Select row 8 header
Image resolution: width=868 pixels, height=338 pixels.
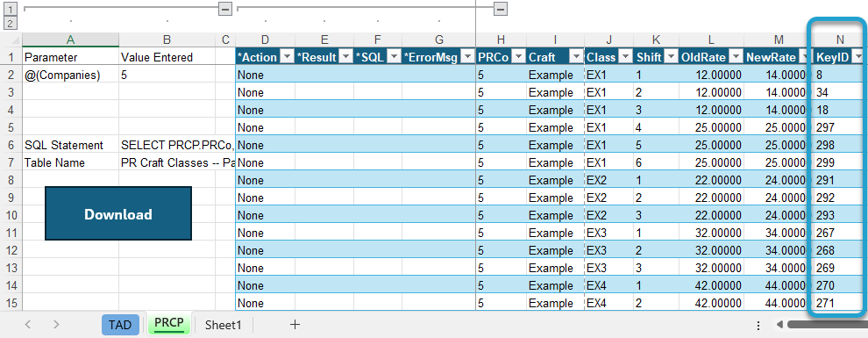click(x=11, y=180)
